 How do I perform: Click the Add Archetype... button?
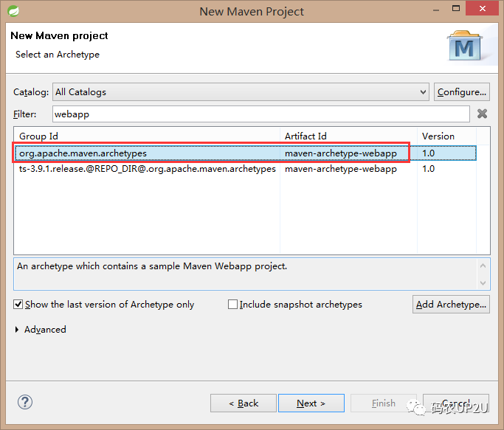[x=451, y=304]
